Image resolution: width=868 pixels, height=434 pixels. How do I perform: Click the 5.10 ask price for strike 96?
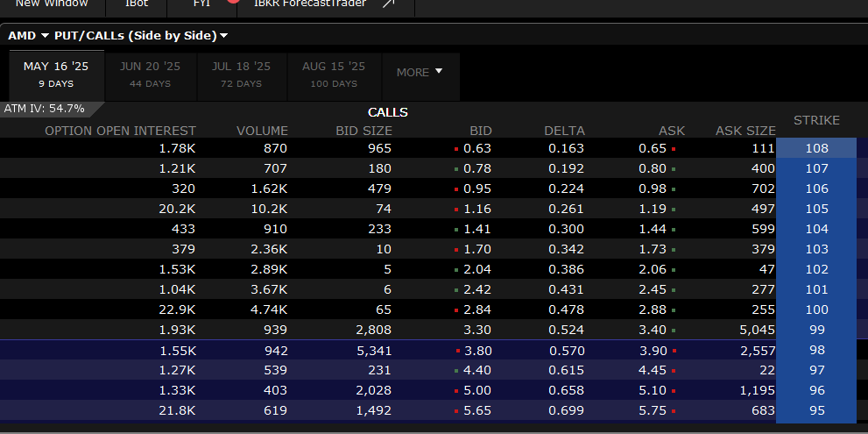click(x=653, y=390)
